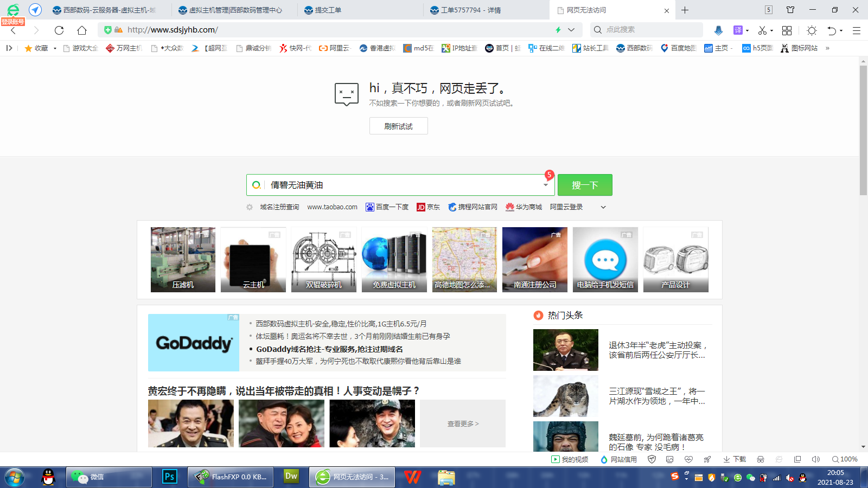Toggle page sound with the status bar speaker

[x=815, y=459]
